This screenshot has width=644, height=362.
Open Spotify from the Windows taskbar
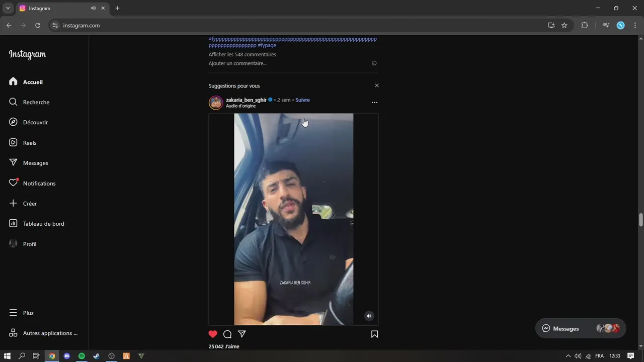coord(82,356)
